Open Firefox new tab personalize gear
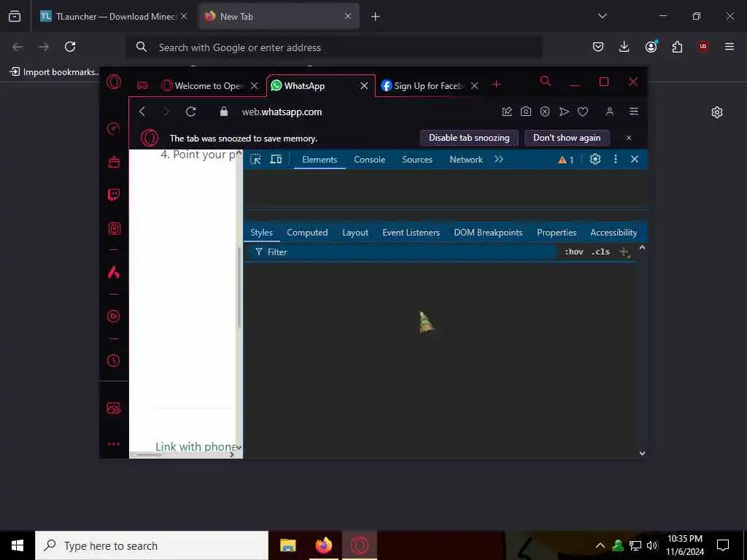The width and height of the screenshot is (747, 560). point(717,112)
